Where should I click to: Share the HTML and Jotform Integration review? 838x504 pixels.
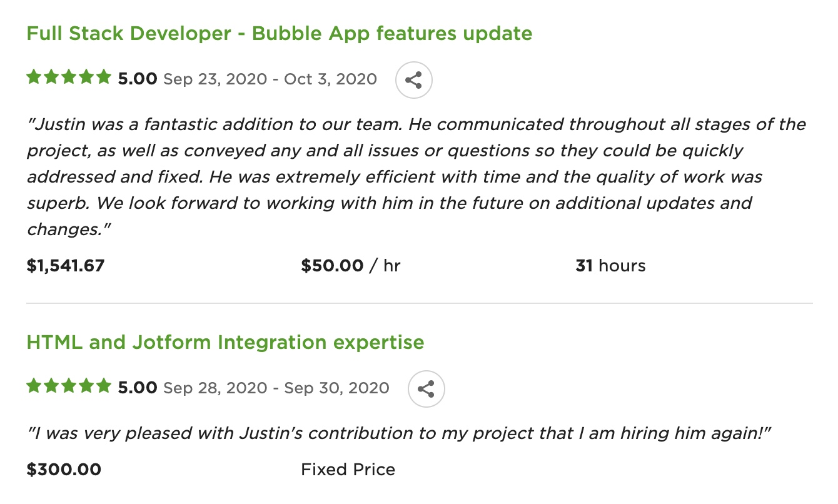[426, 388]
